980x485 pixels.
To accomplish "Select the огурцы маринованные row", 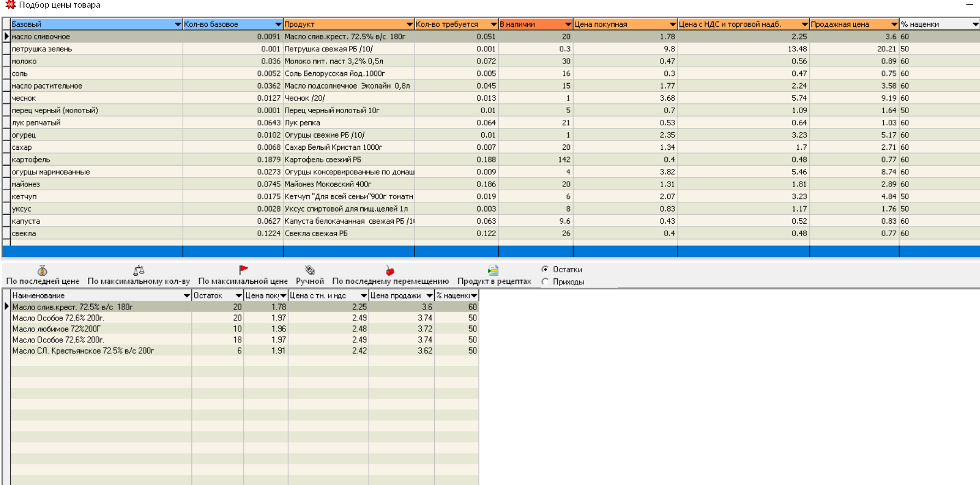I will (491, 172).
